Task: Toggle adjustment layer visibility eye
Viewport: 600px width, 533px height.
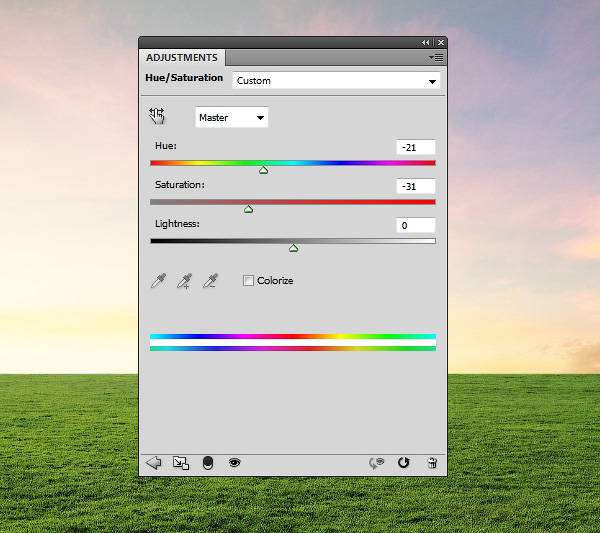Action: 235,463
